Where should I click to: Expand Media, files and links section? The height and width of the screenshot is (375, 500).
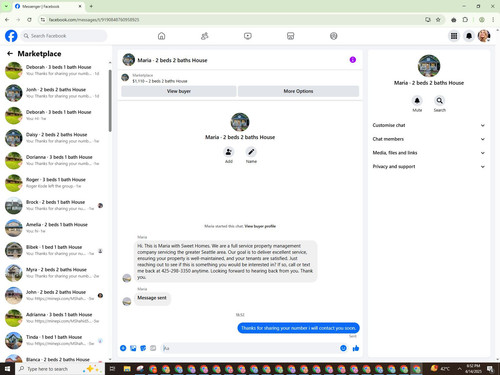coord(429,153)
